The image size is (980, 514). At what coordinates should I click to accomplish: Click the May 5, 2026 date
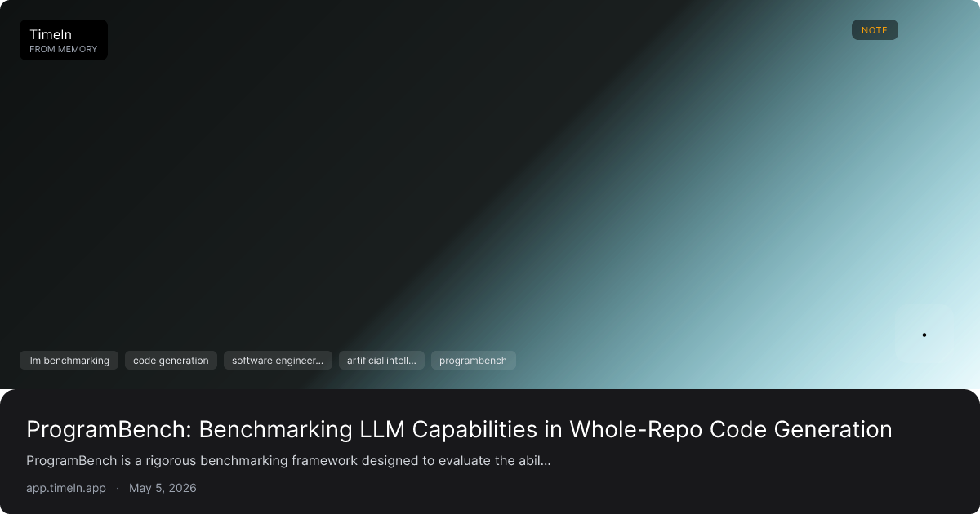click(x=163, y=488)
